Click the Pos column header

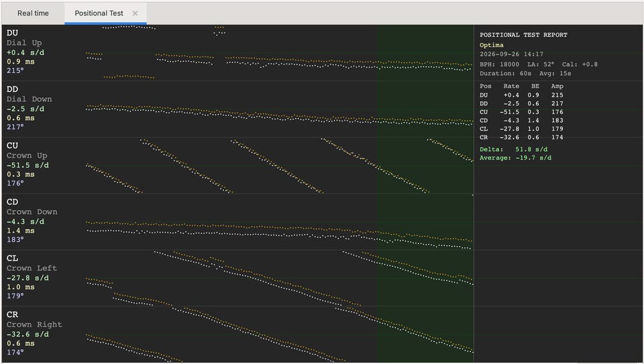pos(486,86)
